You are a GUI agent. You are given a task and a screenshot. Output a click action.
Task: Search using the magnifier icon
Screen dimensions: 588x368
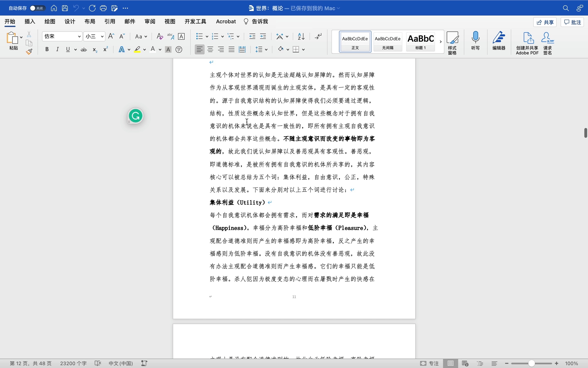point(566,8)
